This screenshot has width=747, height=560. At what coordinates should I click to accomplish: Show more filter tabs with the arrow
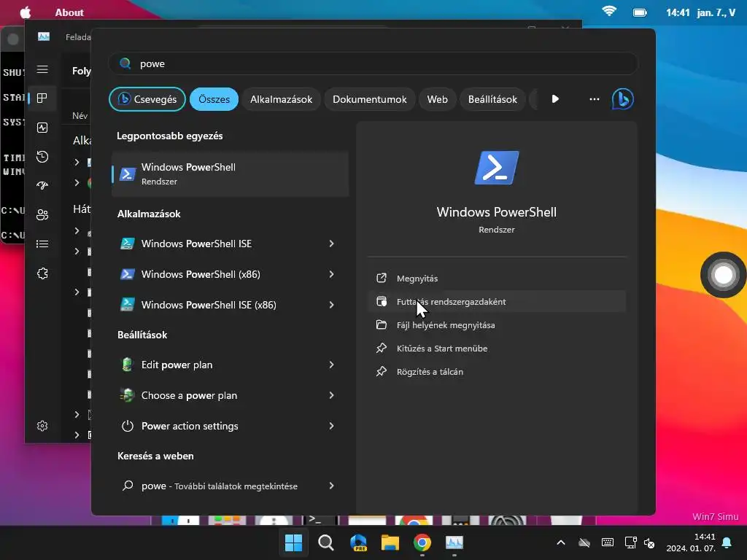(x=555, y=99)
